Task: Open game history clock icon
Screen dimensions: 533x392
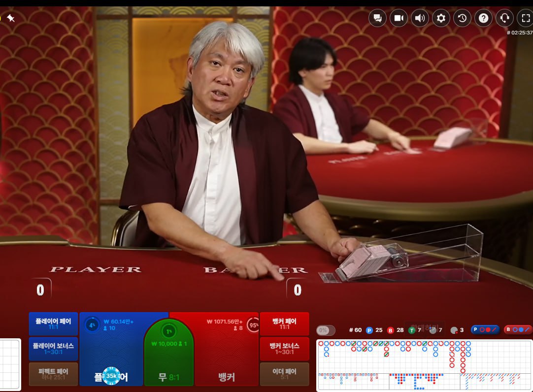Action: pos(462,18)
